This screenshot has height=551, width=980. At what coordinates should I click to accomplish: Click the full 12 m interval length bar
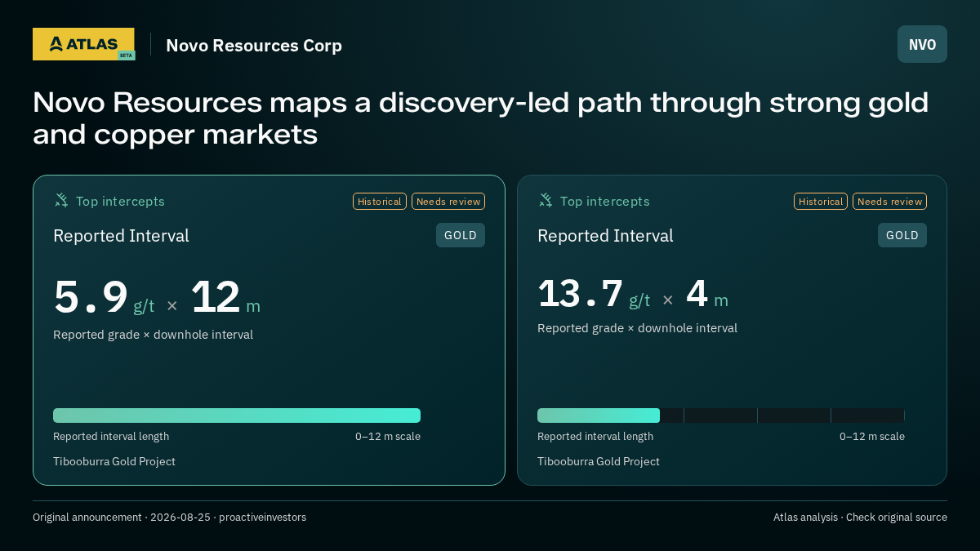(237, 415)
